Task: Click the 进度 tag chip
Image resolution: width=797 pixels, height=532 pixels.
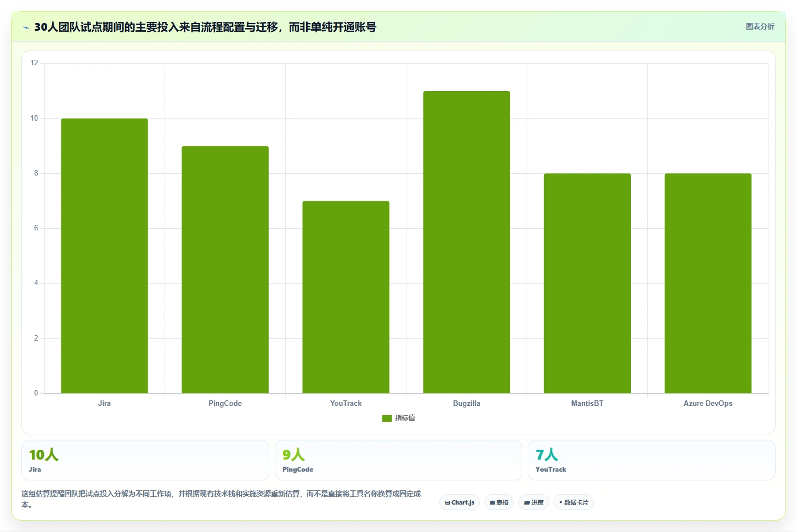Action: pyautogui.click(x=534, y=502)
